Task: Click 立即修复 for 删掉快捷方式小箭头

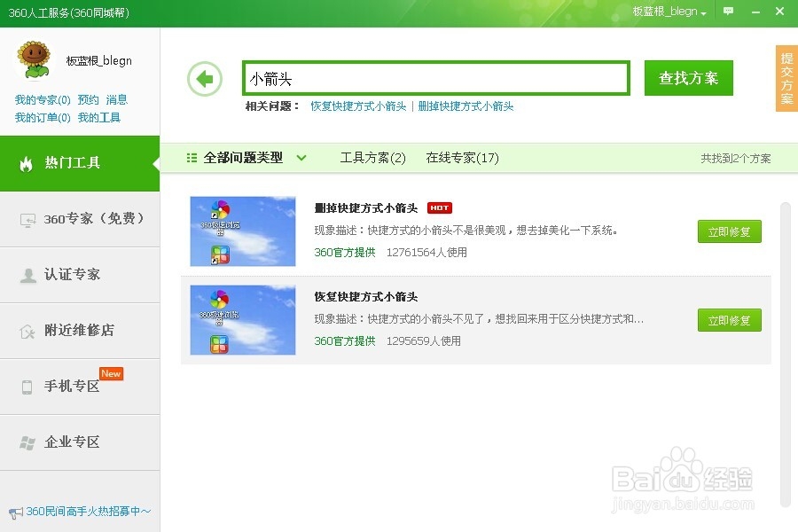Action: (x=729, y=231)
